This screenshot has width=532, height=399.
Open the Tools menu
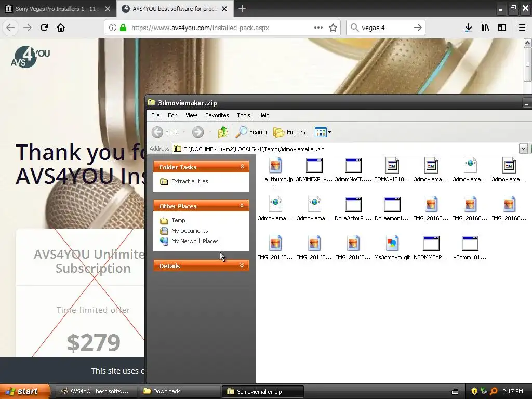click(243, 115)
